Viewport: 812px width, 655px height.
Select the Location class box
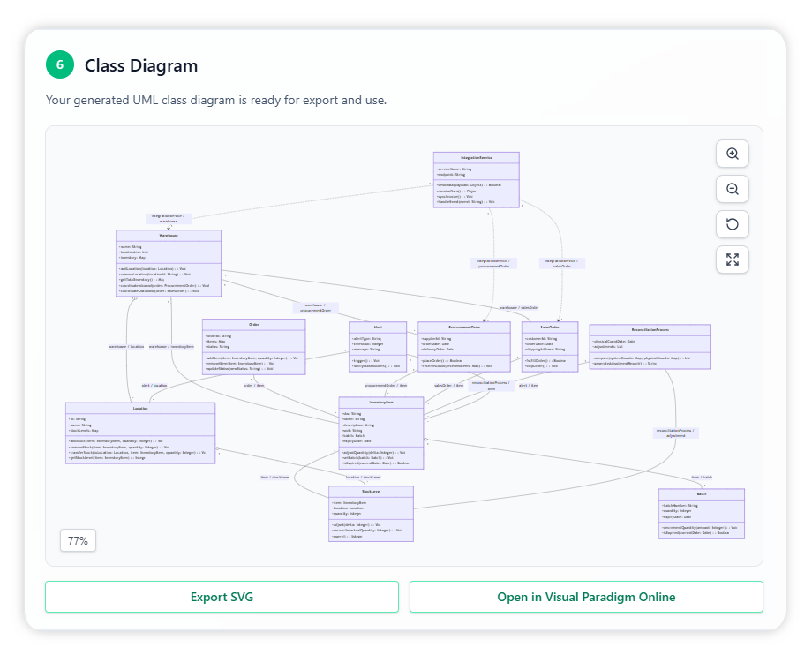[x=140, y=433]
